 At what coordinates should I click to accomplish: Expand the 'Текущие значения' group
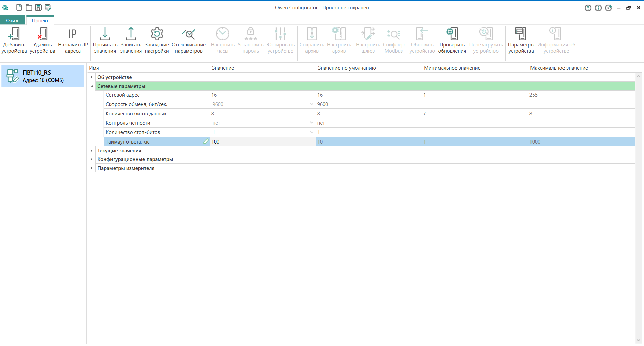pos(91,151)
